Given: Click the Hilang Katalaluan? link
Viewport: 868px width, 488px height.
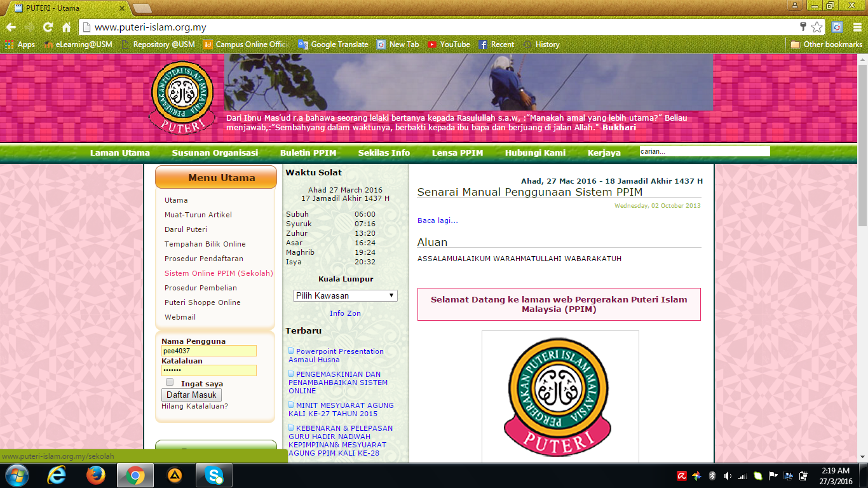Looking at the screenshot, I should coord(194,406).
